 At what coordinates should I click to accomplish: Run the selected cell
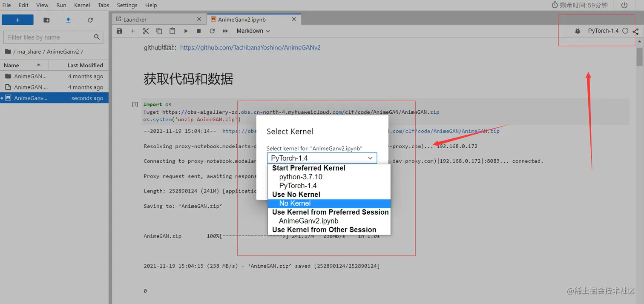click(186, 31)
